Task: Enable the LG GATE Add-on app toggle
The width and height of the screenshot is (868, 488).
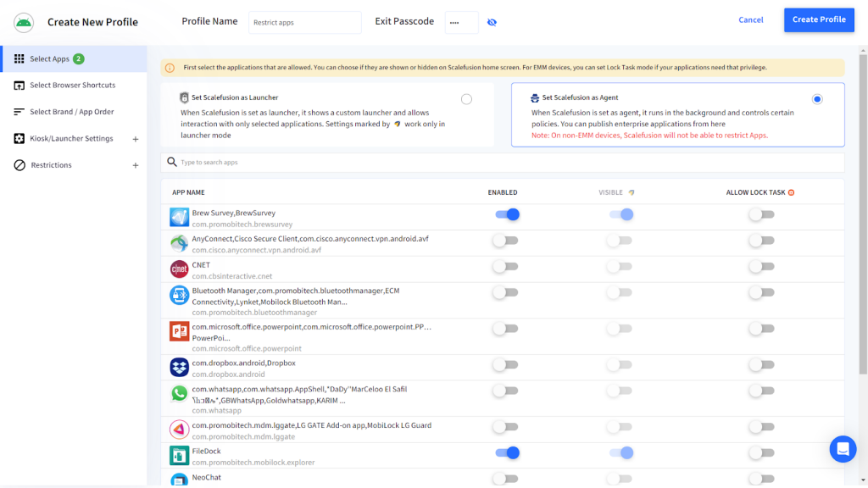Action: coord(506,427)
